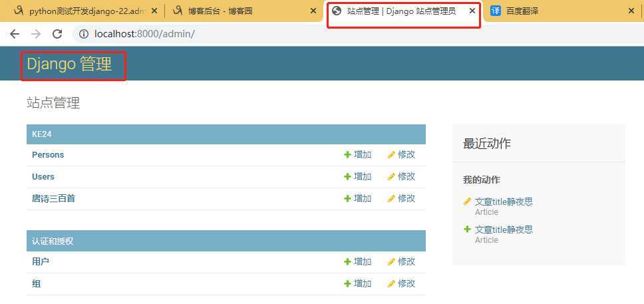Open the Persons model list
Screen dimensions: 644x304
click(48, 155)
